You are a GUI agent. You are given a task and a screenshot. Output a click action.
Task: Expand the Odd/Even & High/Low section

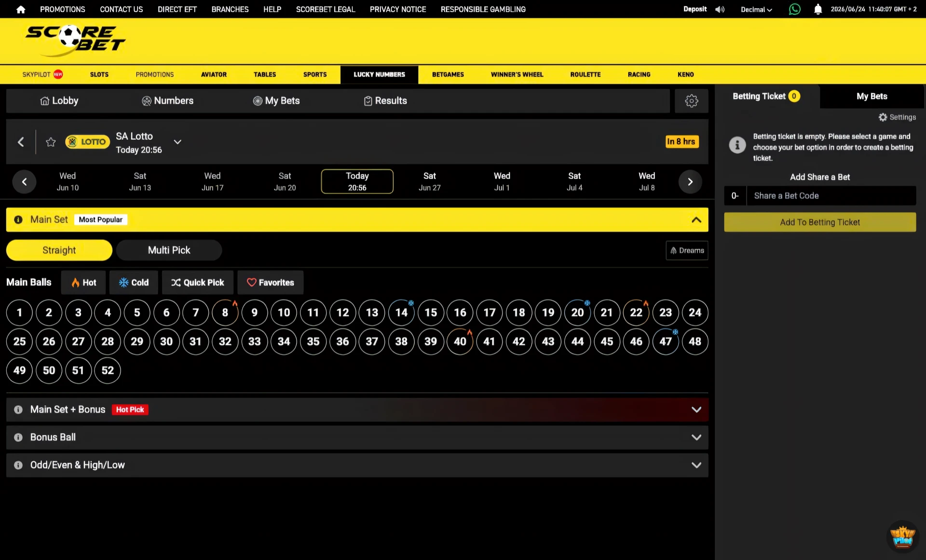point(696,465)
